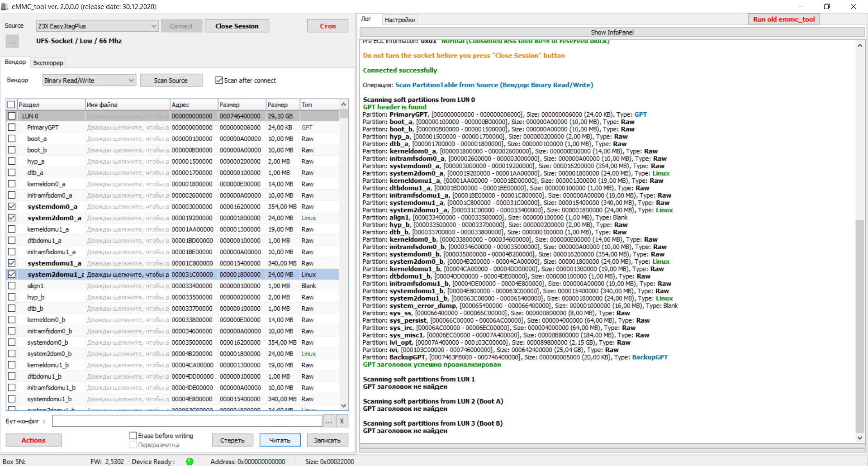
Task: Select the system2domu1_a highlighted row name
Action: click(x=56, y=274)
